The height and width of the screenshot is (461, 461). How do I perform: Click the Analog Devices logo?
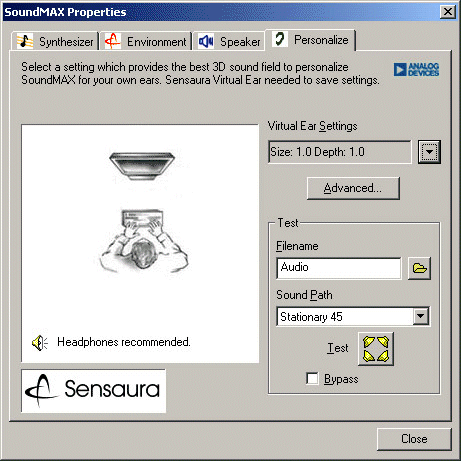(416, 69)
